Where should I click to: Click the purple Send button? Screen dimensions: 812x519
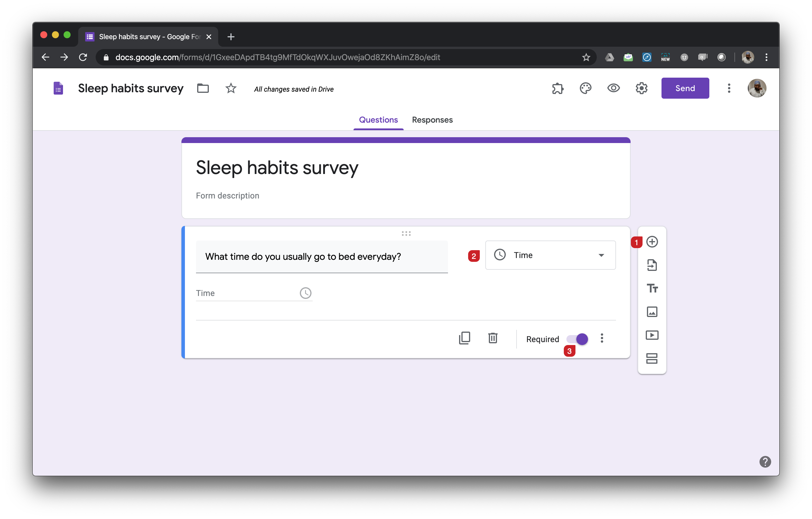(x=685, y=88)
